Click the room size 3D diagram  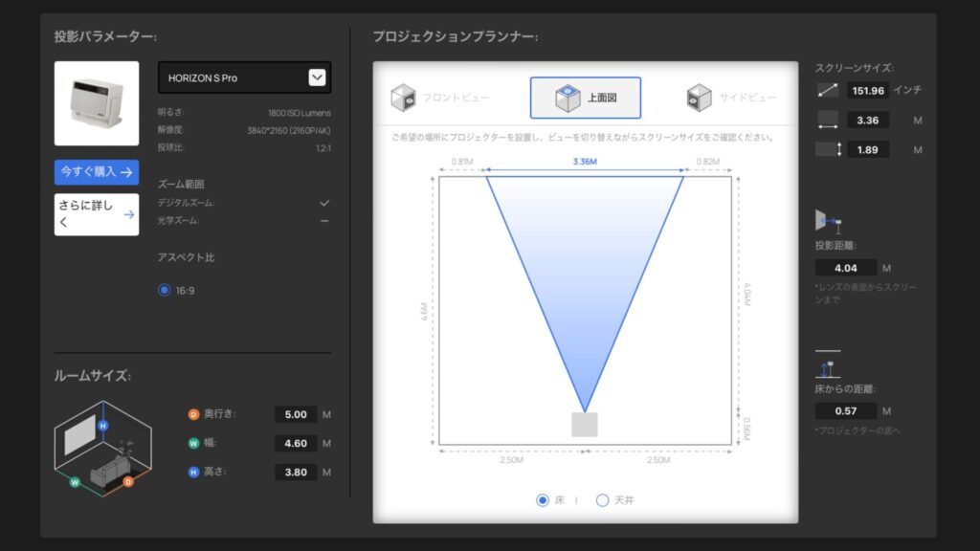tap(103, 449)
